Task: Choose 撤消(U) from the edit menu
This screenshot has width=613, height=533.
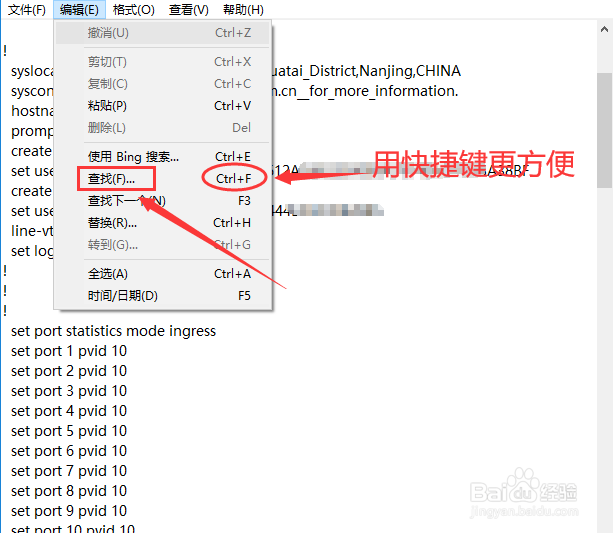Action: pyautogui.click(x=163, y=33)
